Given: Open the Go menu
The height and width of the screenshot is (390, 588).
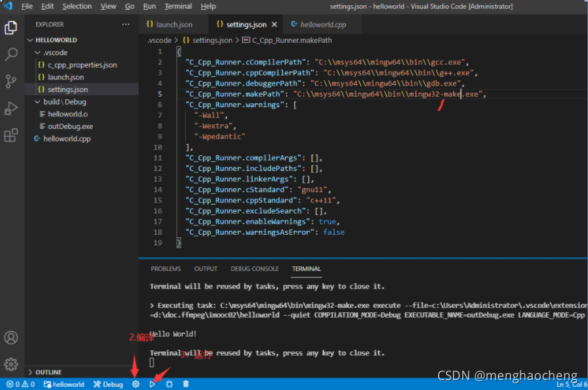Looking at the screenshot, I should coord(130,7).
